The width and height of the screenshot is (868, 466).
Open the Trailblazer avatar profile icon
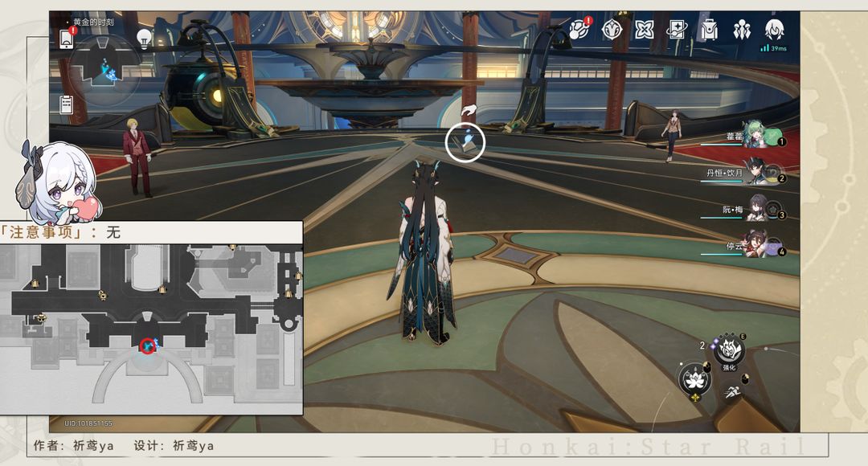pyautogui.click(x=774, y=30)
